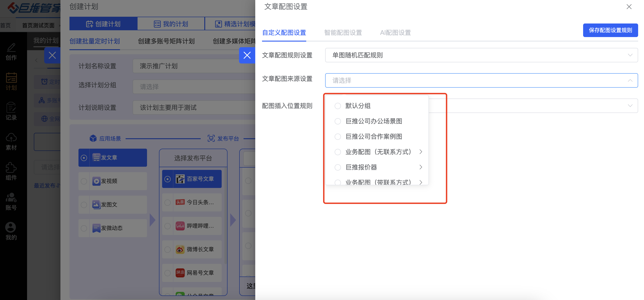644x300 pixels.
Task: Open the 组件 sidebar panel
Action: coord(11,171)
